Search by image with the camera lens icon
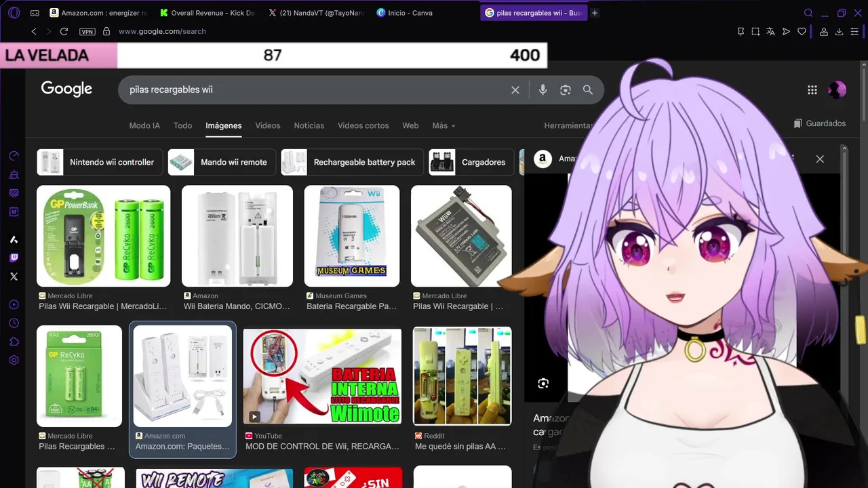The image size is (868, 488). (566, 89)
